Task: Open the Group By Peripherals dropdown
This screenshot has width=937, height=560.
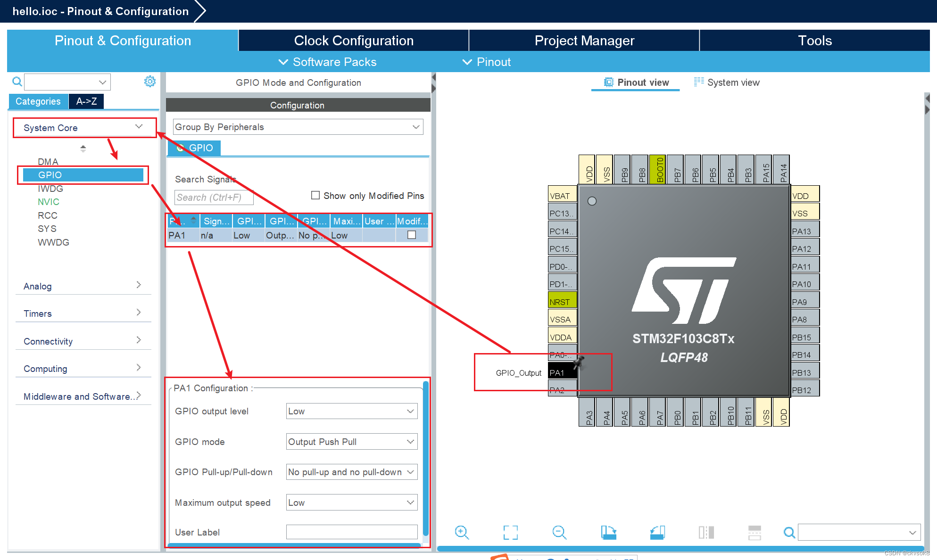Action: pos(298,127)
